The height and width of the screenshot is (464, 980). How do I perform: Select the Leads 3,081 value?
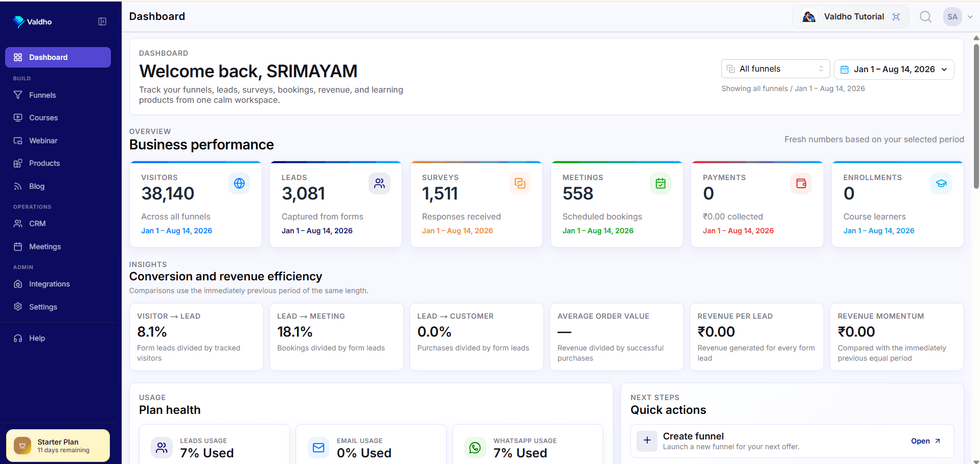pyautogui.click(x=303, y=193)
